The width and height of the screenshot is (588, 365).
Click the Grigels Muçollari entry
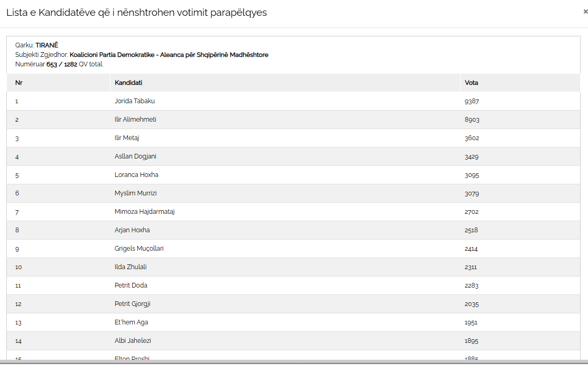pos(139,249)
